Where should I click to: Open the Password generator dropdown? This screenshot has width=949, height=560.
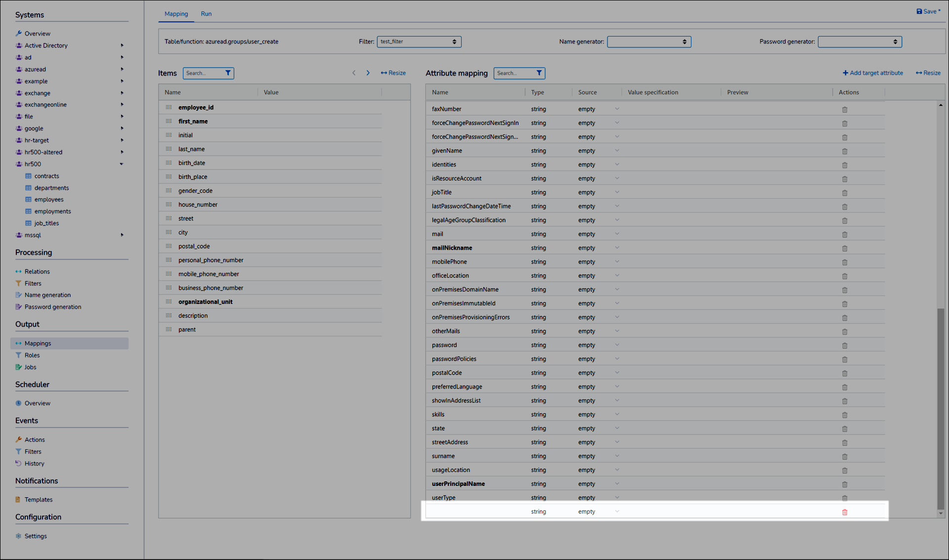[x=859, y=42]
